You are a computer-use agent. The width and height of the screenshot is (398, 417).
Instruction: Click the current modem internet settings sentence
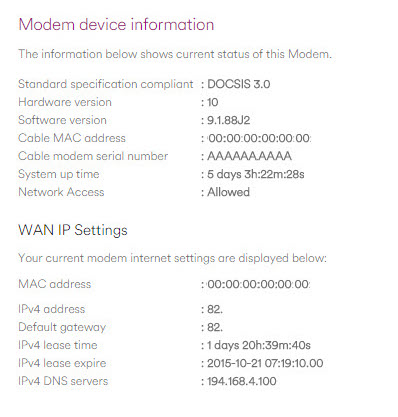click(172, 258)
